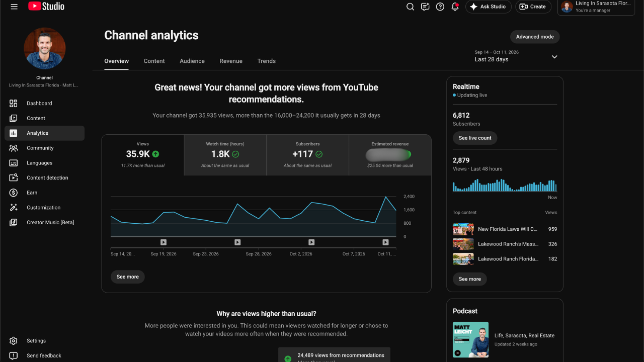This screenshot has width=644, height=362.
Task: Open Lakewood Ranch's Mass... video thumbnail
Action: (463, 244)
